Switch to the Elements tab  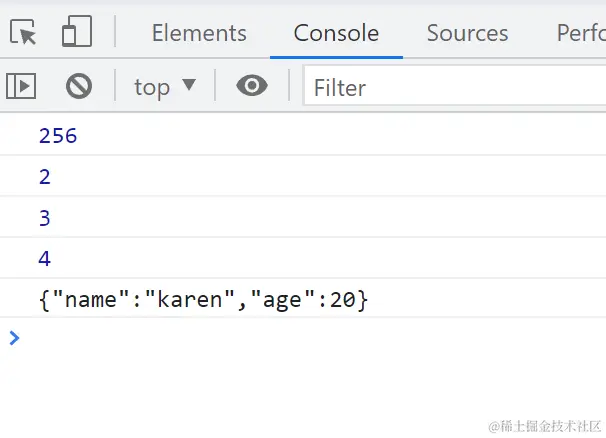199,33
